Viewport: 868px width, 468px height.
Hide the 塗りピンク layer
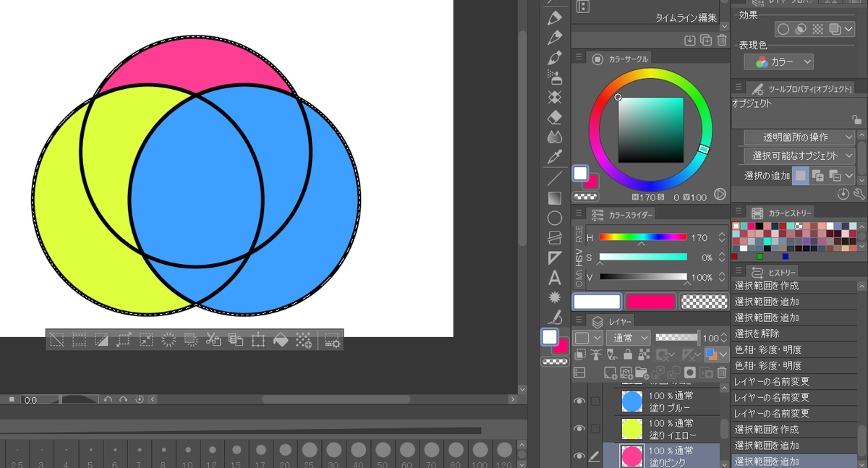coord(579,456)
